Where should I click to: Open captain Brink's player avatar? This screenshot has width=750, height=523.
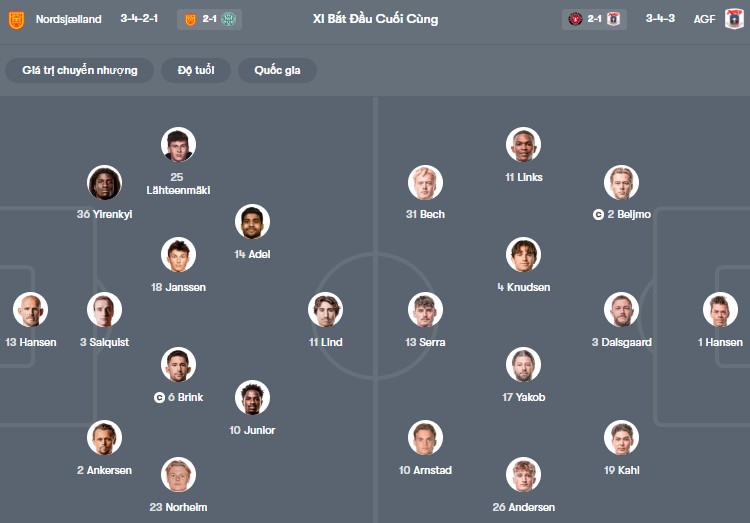pyautogui.click(x=178, y=365)
